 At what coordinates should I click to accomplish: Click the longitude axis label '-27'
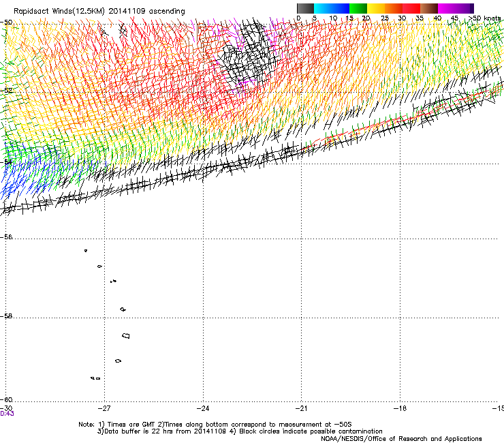104,408
